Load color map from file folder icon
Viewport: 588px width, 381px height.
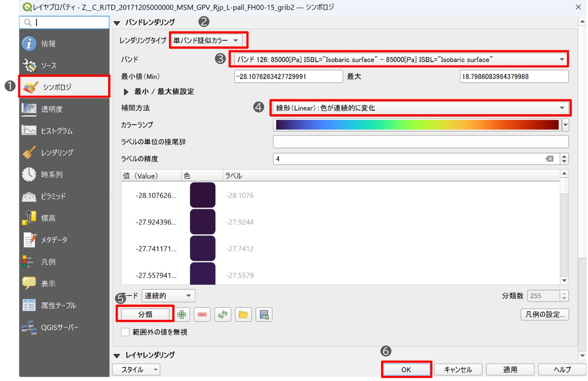click(243, 315)
